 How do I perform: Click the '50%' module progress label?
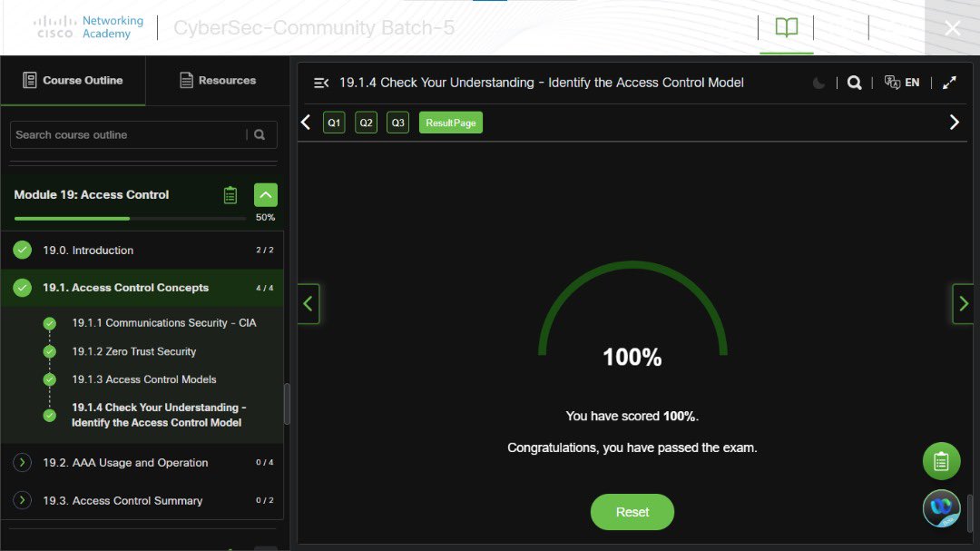(x=265, y=217)
